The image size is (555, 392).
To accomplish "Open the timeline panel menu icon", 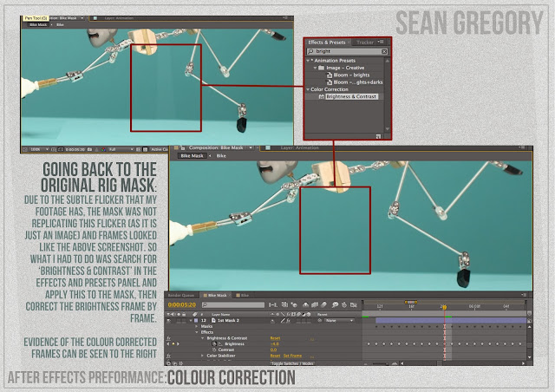I will pos(524,295).
